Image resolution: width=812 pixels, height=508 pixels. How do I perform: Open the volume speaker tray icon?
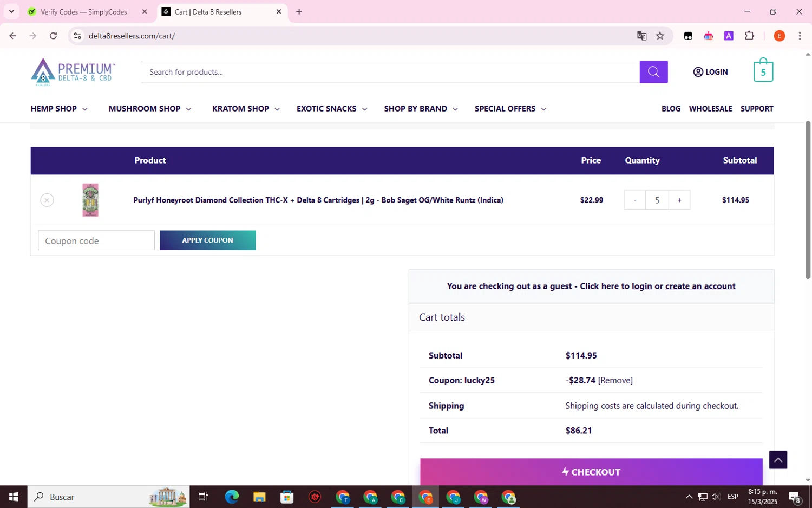pyautogui.click(x=716, y=497)
